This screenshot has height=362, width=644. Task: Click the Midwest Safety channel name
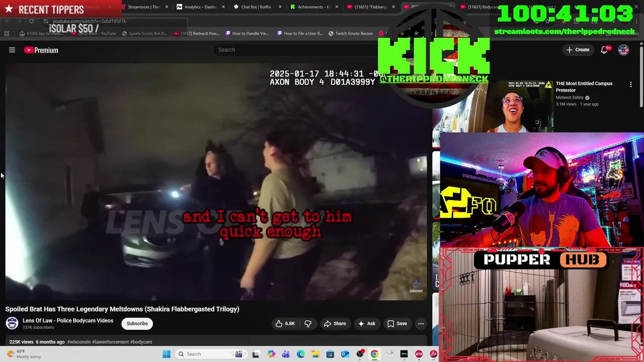coord(570,98)
